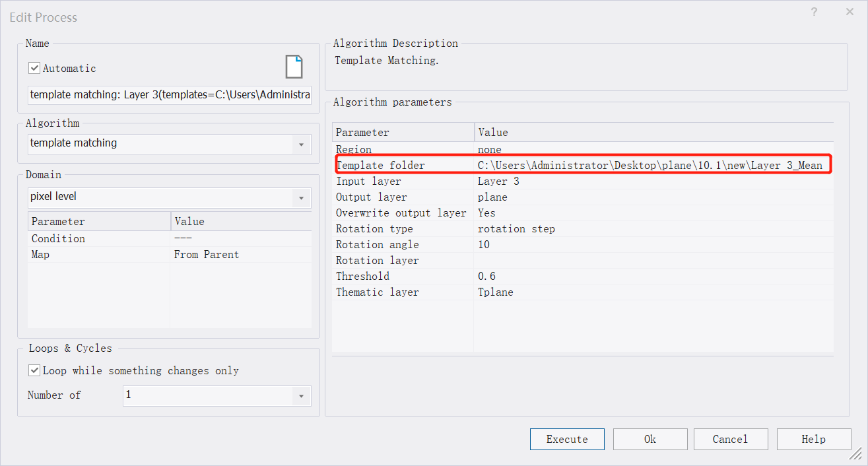Click the Thematic layer Tplane value
The image size is (868, 466).
(x=495, y=292)
